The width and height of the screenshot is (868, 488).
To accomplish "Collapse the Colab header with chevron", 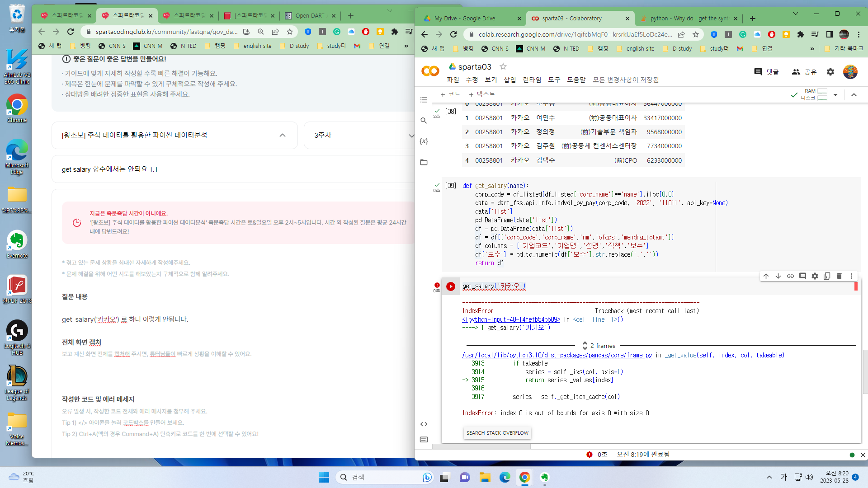I will point(854,95).
